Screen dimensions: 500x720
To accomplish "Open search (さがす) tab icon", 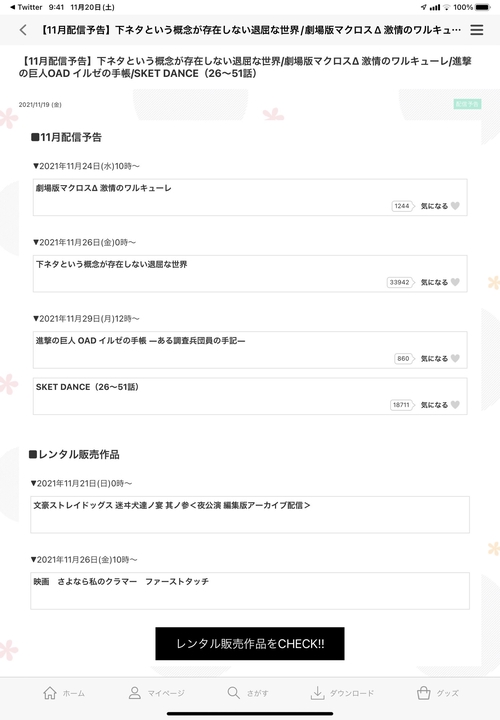I will click(x=234, y=692).
